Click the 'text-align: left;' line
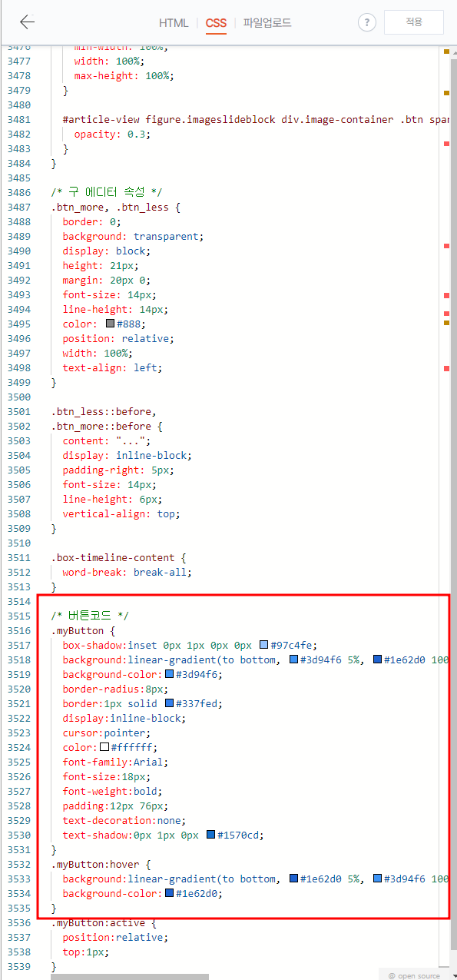The height and width of the screenshot is (980, 457). point(113,367)
